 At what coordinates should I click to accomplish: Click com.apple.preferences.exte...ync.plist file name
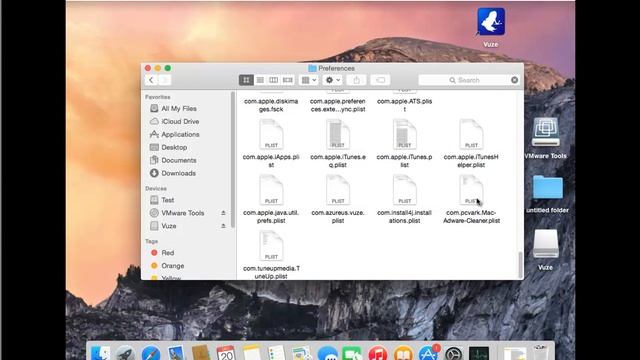(x=338, y=105)
